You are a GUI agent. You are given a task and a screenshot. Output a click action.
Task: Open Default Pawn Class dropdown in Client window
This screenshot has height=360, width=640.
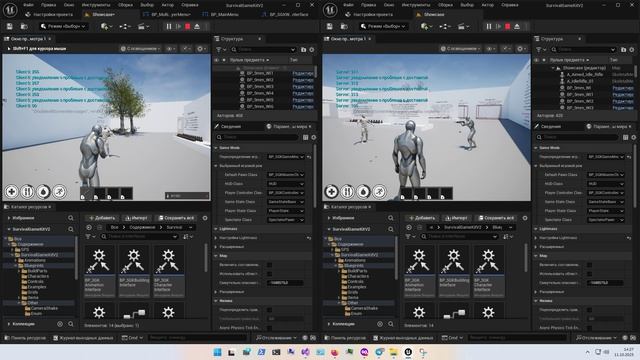(x=286, y=175)
